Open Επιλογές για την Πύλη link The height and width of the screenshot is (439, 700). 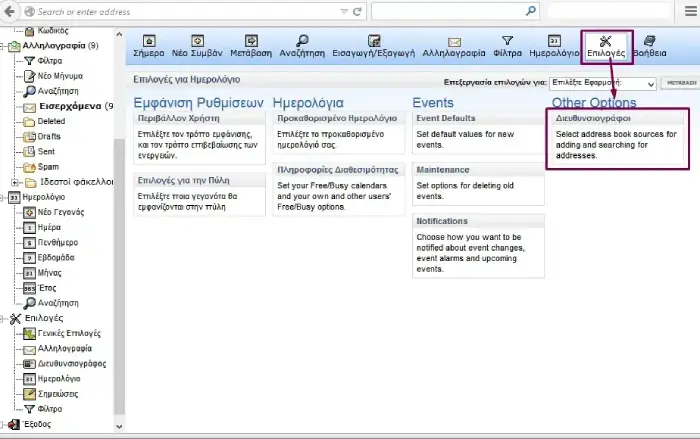(183, 180)
